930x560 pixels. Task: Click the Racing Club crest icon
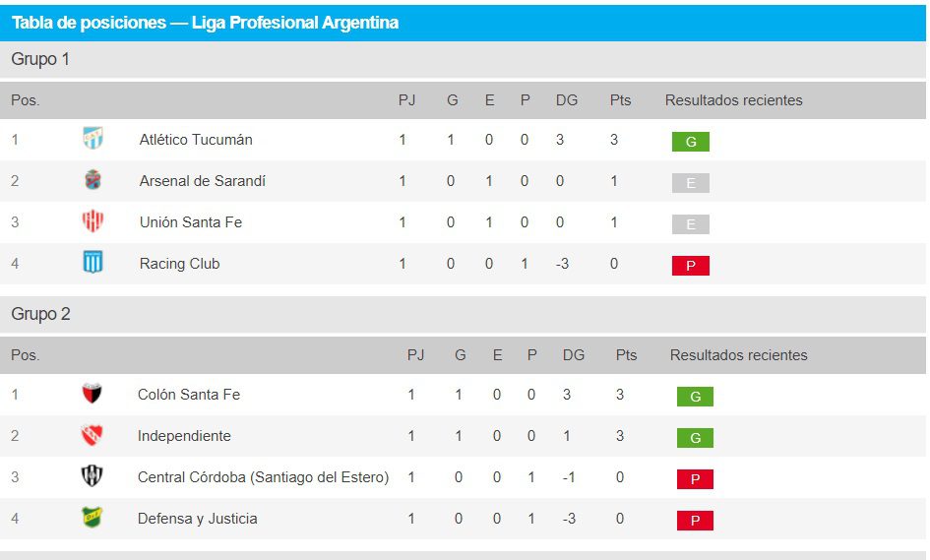coord(93,264)
